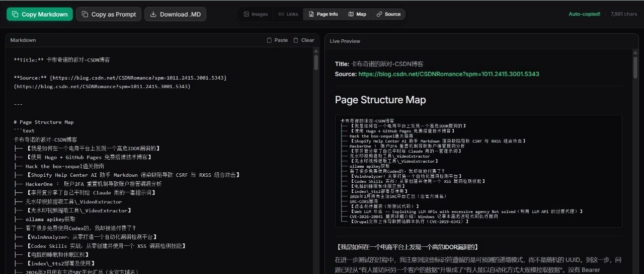The width and height of the screenshot is (644, 274).
Task: Click the IDOR section heading in Live Preview
Action: coord(406,247)
